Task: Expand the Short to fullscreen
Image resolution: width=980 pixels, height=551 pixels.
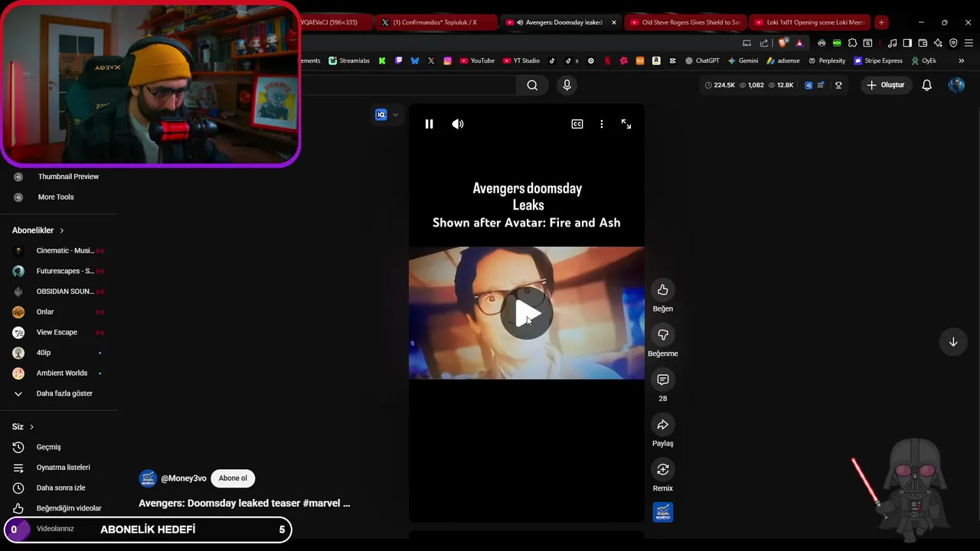Action: coord(626,124)
